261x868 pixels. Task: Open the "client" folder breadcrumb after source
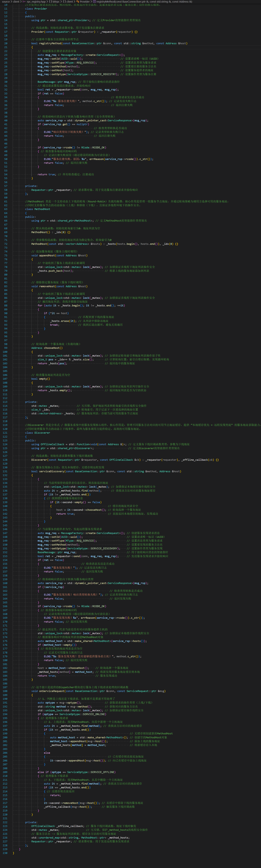tap(16, 2)
